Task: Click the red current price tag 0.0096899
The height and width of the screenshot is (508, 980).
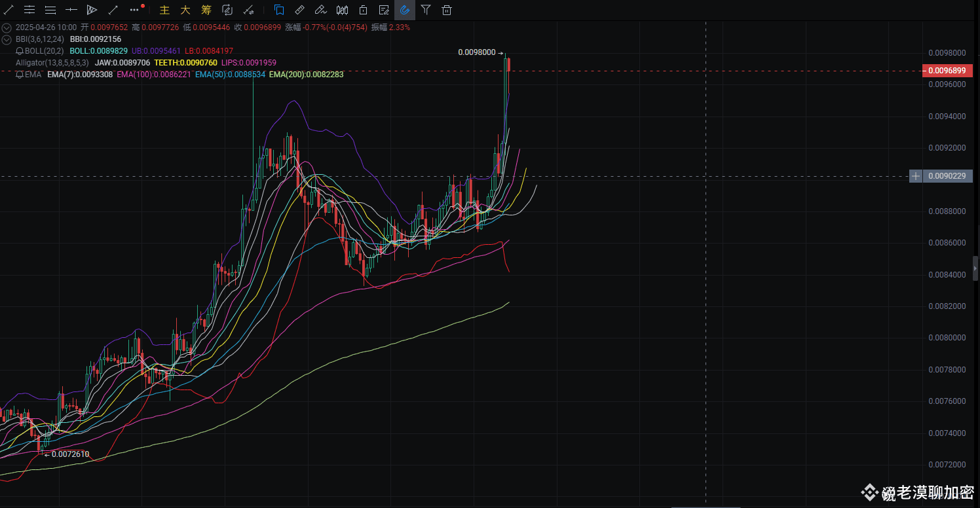Action: coord(947,71)
